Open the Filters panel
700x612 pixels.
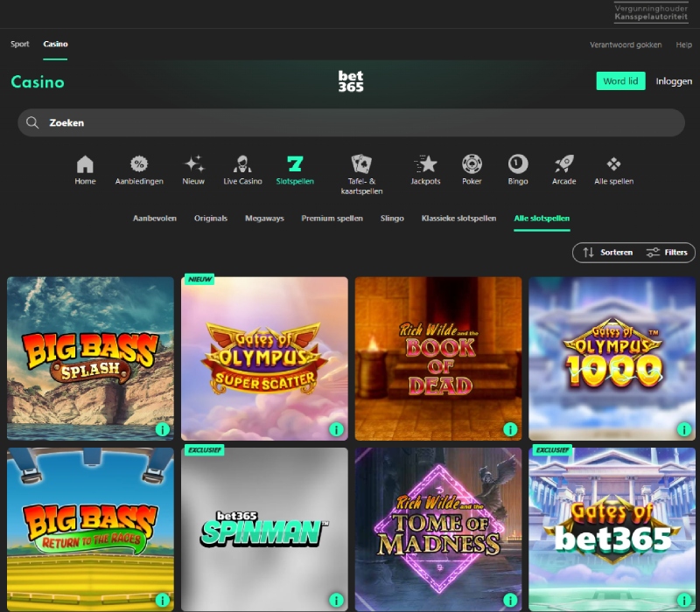pyautogui.click(x=667, y=253)
